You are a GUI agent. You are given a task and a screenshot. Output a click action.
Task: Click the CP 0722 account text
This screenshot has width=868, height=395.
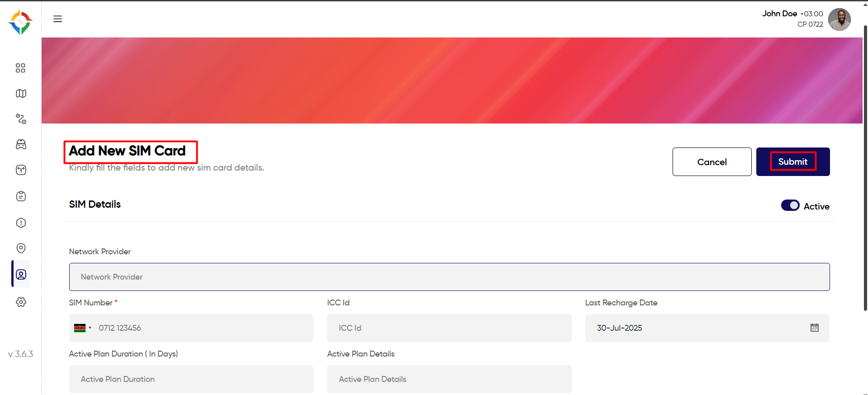click(x=810, y=24)
